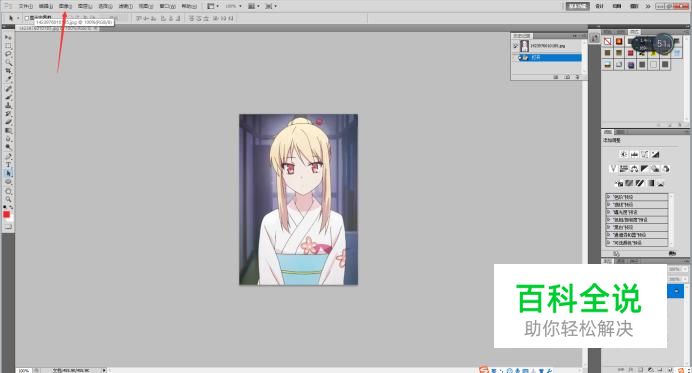Open the Move tool preset picker dropdown
This screenshot has height=373, width=692.
pos(18,18)
